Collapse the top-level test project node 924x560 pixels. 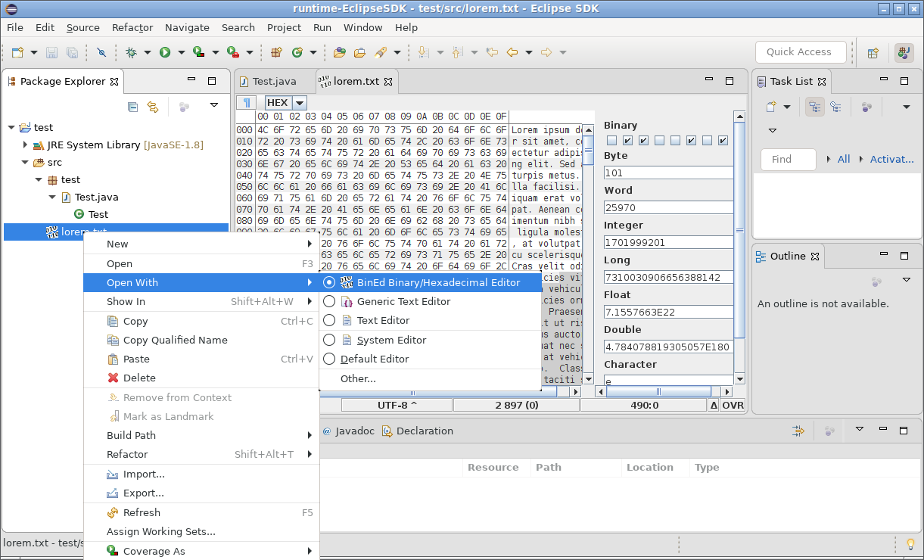11,127
